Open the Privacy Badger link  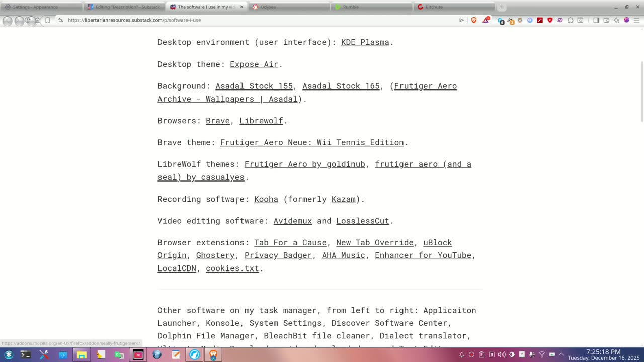(x=278, y=255)
